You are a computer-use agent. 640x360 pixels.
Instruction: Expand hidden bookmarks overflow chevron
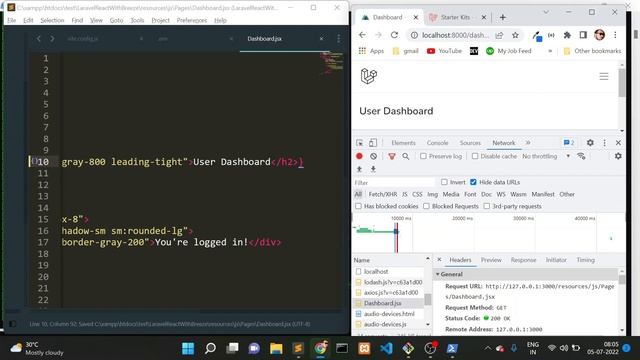550,51
